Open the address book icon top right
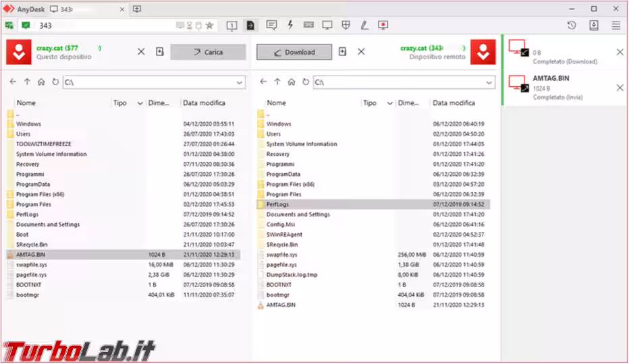Image resolution: width=629 pixels, height=364 pixels. 594,25
